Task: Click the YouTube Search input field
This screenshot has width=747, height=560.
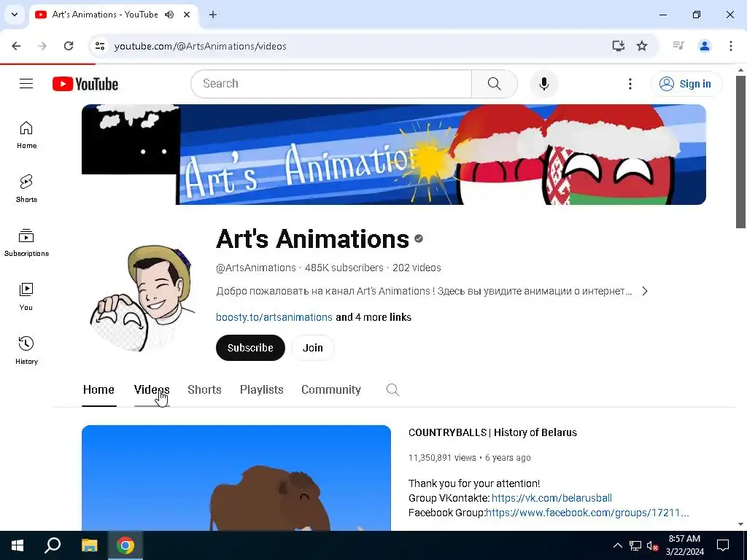Action: 331,84
